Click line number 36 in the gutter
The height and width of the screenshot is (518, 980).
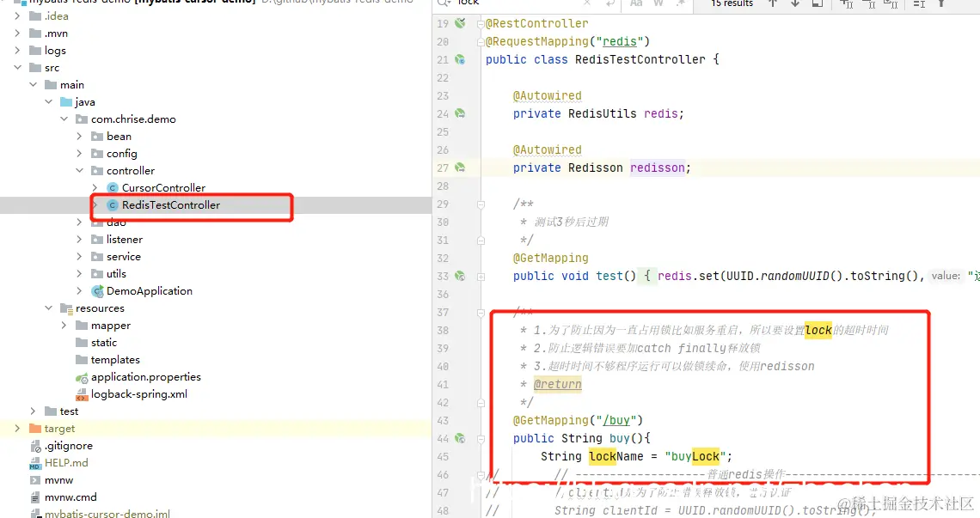click(x=443, y=295)
